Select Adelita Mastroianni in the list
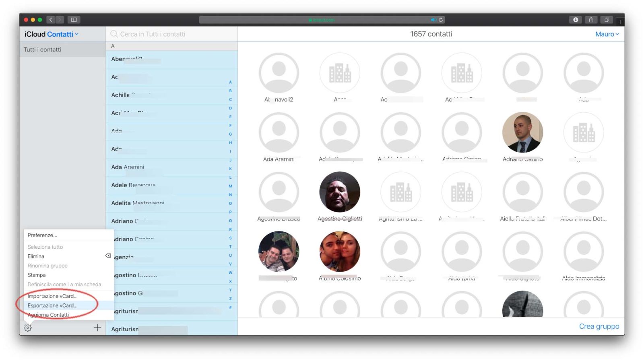The width and height of the screenshot is (644, 361). [x=171, y=203]
